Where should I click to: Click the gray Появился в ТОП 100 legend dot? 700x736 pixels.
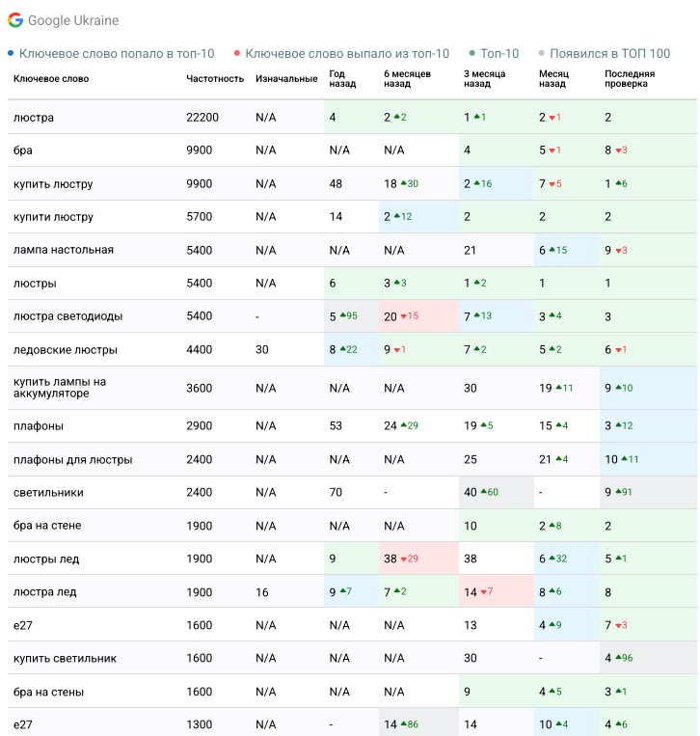(x=541, y=54)
